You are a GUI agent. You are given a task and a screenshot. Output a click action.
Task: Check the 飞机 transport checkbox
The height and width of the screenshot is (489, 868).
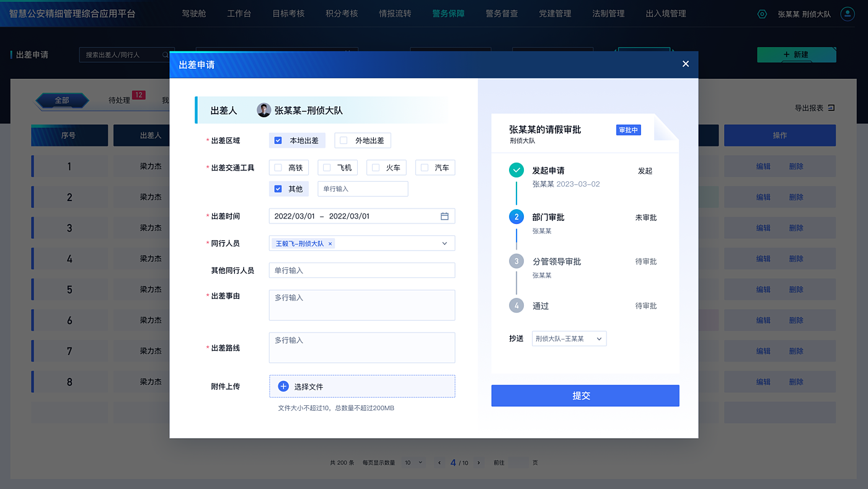pos(327,168)
